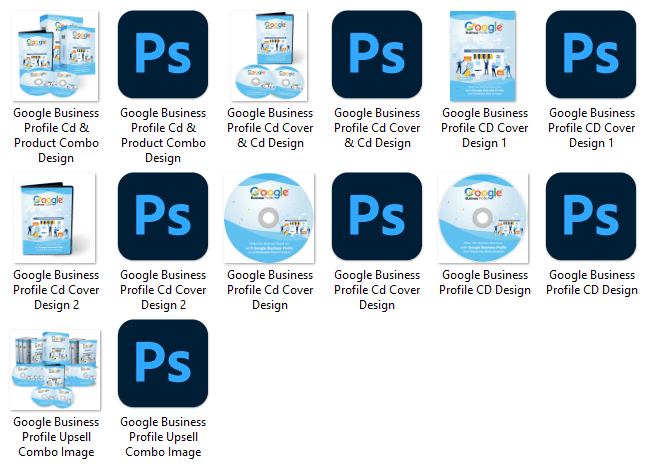Viewport: 648px width, 474px height.
Task: Select the Google Business Profile CD Design disc thumbnail
Action: coord(483,218)
